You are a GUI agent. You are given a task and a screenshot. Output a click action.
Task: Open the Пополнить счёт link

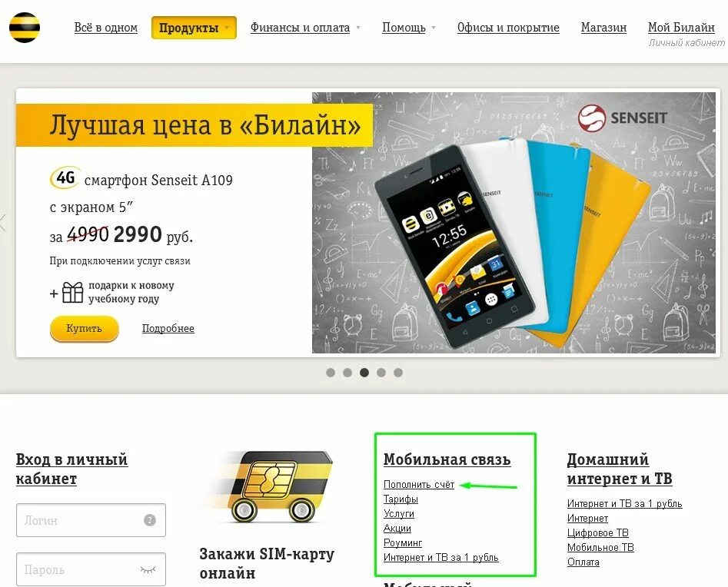pyautogui.click(x=419, y=485)
